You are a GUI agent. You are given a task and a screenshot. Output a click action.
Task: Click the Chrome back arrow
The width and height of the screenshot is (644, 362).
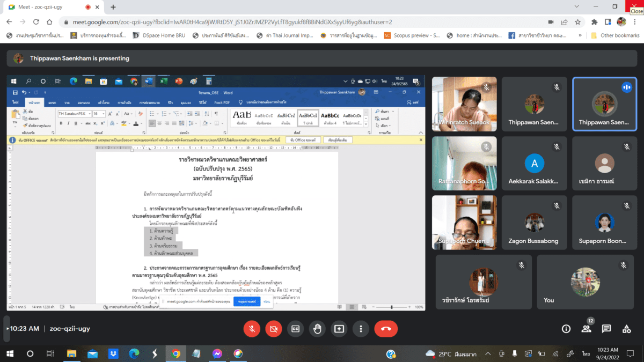9,22
